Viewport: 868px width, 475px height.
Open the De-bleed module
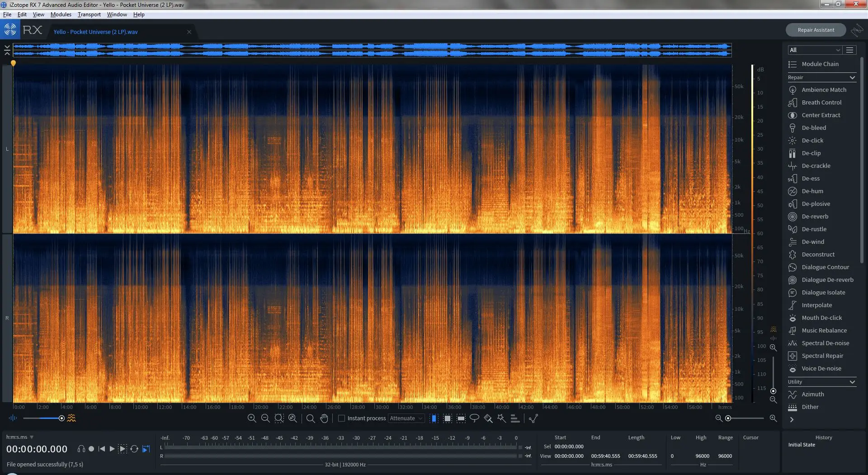[x=822, y=128]
